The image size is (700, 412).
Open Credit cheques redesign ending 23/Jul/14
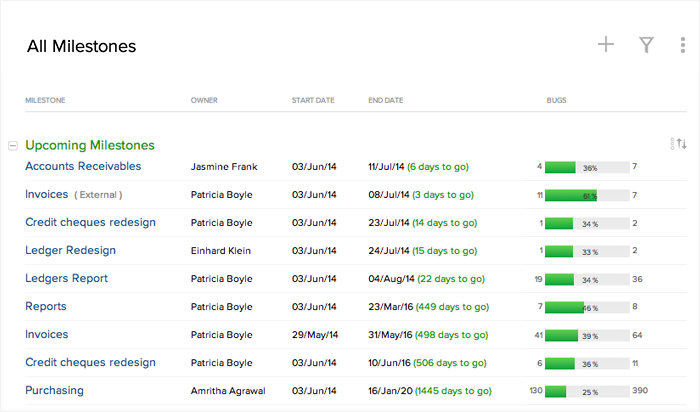pyautogui.click(x=90, y=222)
